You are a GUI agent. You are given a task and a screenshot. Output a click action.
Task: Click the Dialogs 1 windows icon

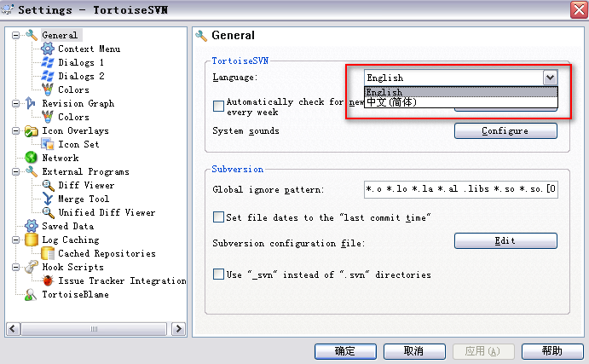[48, 62]
